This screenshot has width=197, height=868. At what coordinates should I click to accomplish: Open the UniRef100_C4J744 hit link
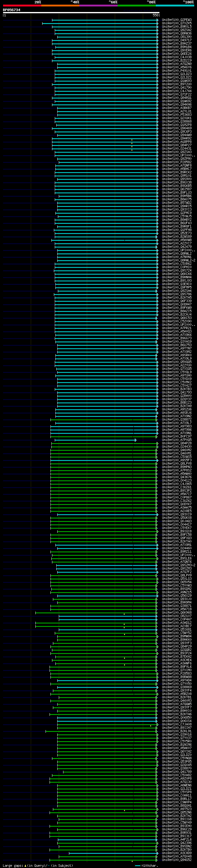click(x=177, y=91)
